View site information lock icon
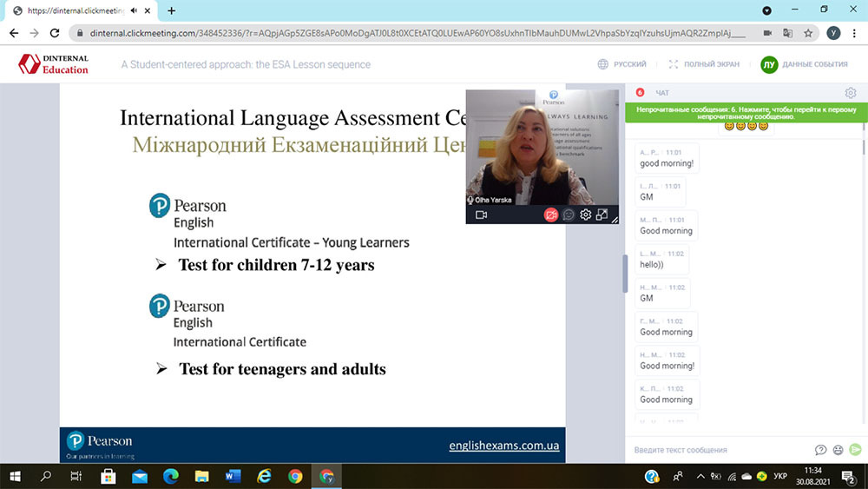Screen dimensions: 868x489 point(80,33)
